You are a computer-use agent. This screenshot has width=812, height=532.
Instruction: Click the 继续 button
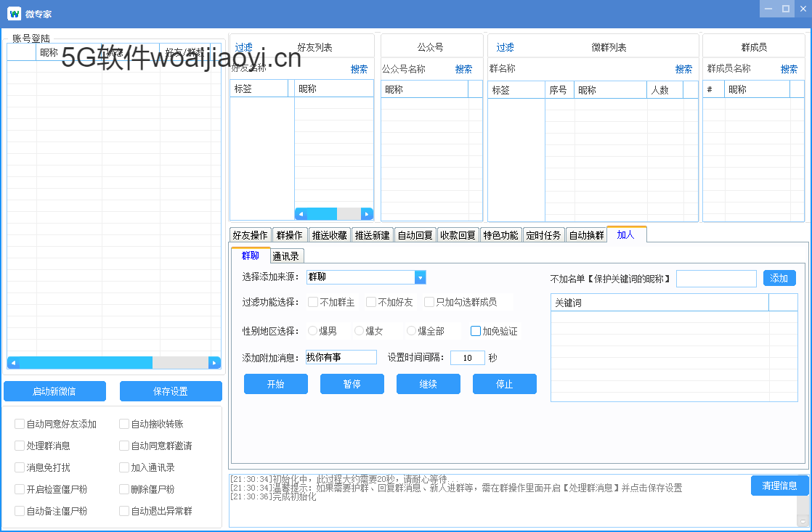(x=429, y=384)
